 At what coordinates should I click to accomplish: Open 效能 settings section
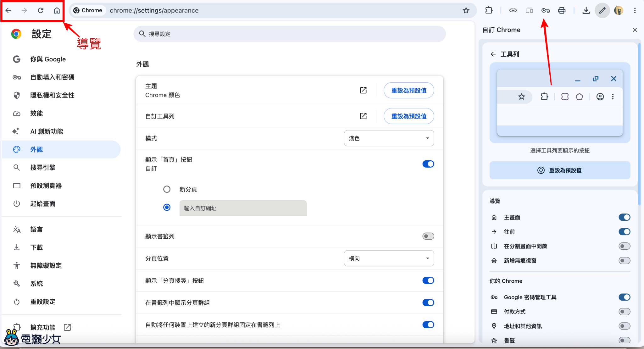coord(61,113)
